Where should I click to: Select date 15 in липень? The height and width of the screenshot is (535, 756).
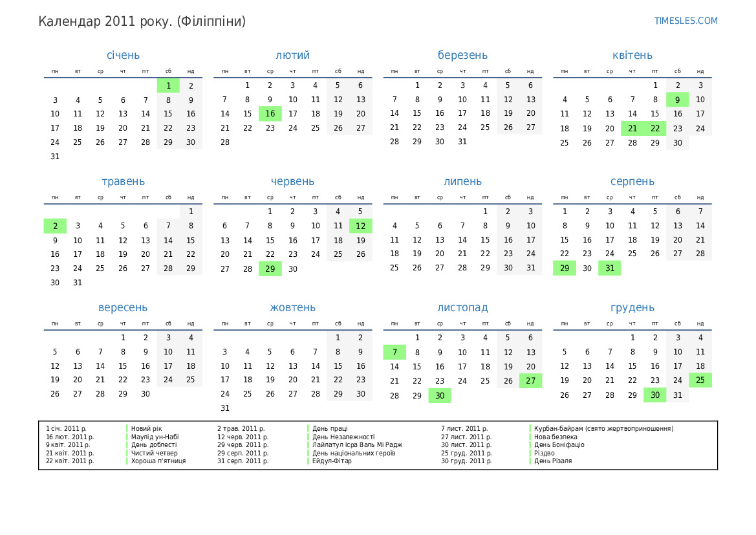click(x=485, y=240)
